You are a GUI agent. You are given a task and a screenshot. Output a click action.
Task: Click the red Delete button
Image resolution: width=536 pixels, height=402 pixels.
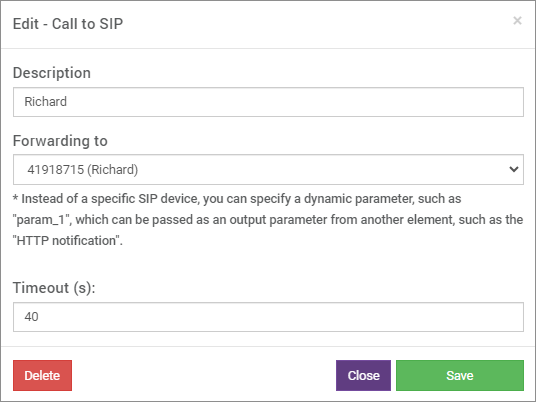42,375
